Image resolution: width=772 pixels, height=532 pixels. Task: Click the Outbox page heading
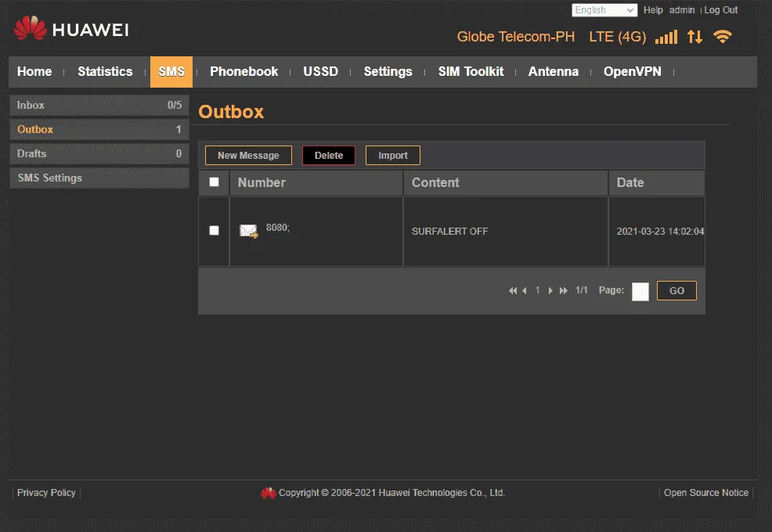tap(231, 112)
